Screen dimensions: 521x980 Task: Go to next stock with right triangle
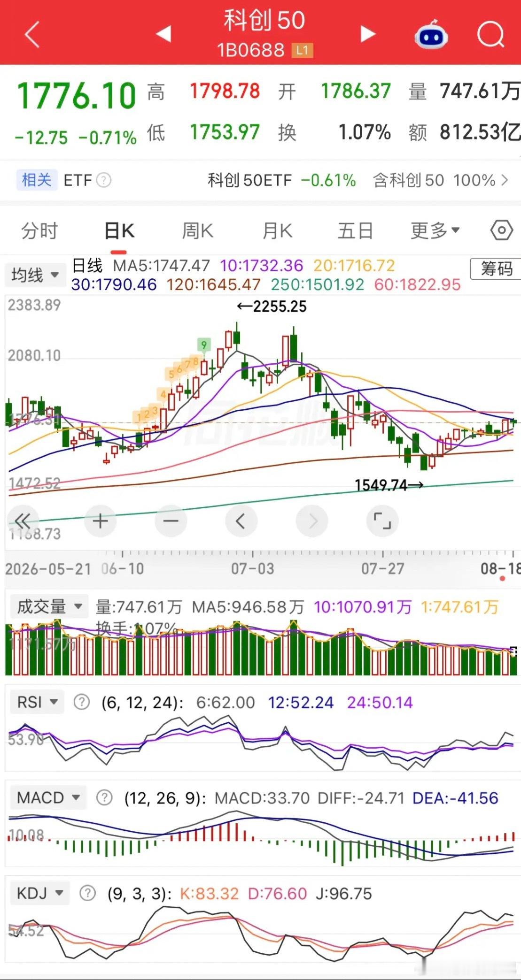[368, 34]
